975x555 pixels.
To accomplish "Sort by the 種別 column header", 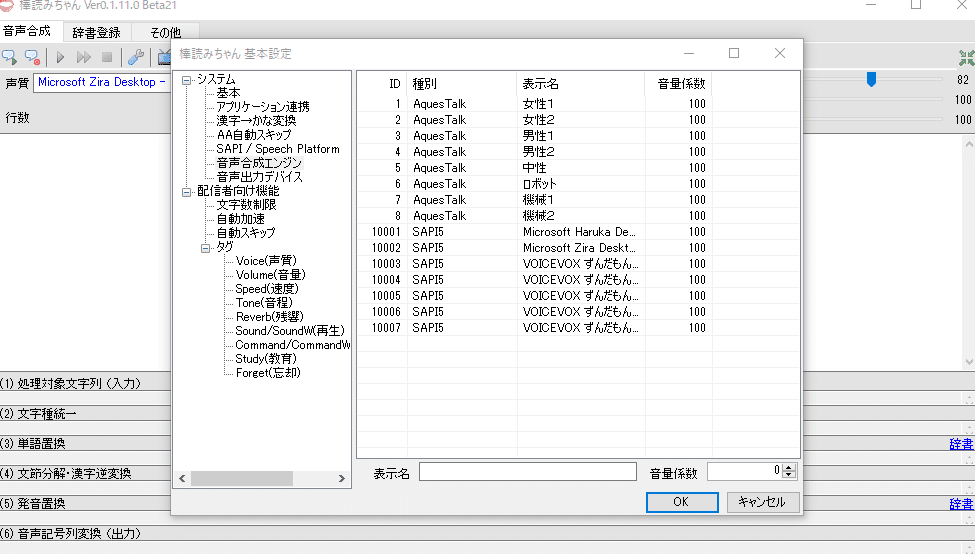I will point(462,84).
